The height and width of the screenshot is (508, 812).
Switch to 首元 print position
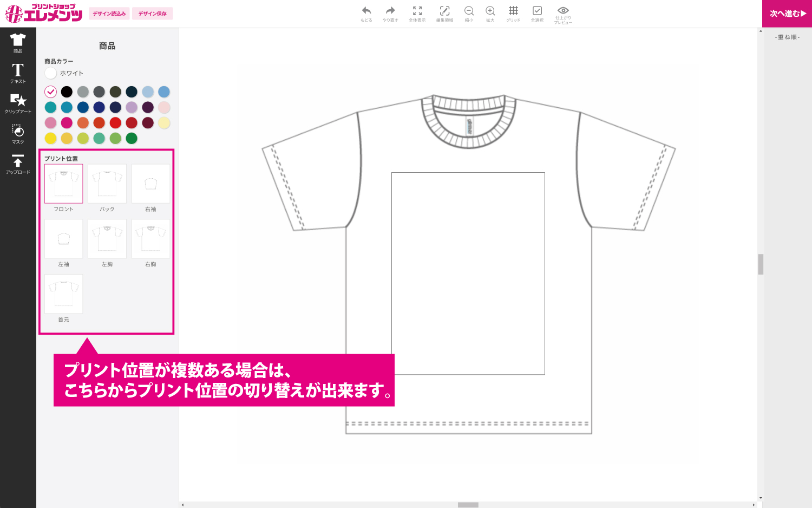pyautogui.click(x=64, y=294)
